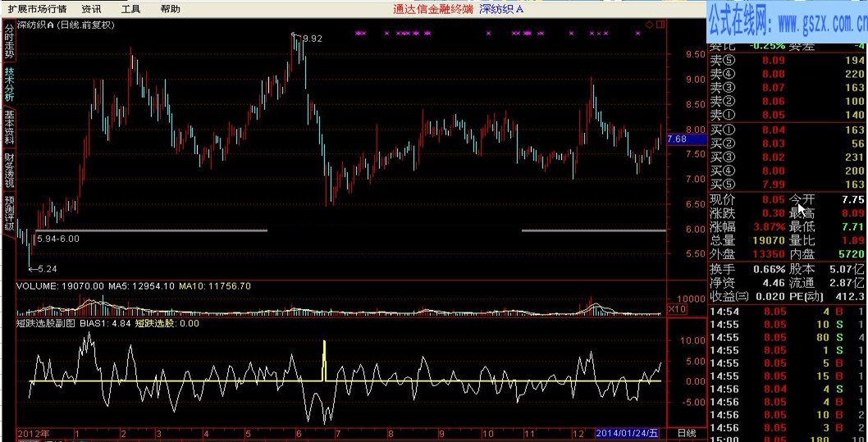
Task: Click the 今开 7.75 value
Action: click(x=853, y=199)
